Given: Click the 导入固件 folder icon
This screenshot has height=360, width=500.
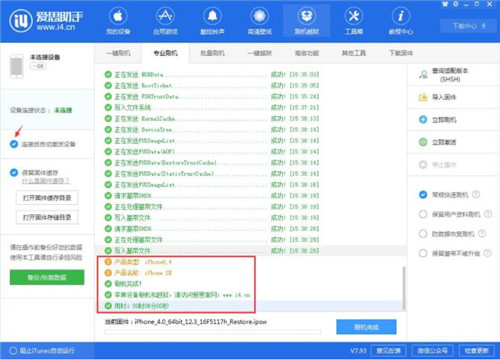Looking at the screenshot, I should point(423,97).
